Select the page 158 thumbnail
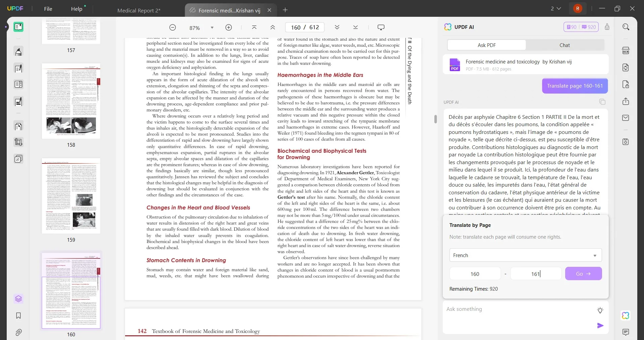644x340 pixels. coord(71,101)
